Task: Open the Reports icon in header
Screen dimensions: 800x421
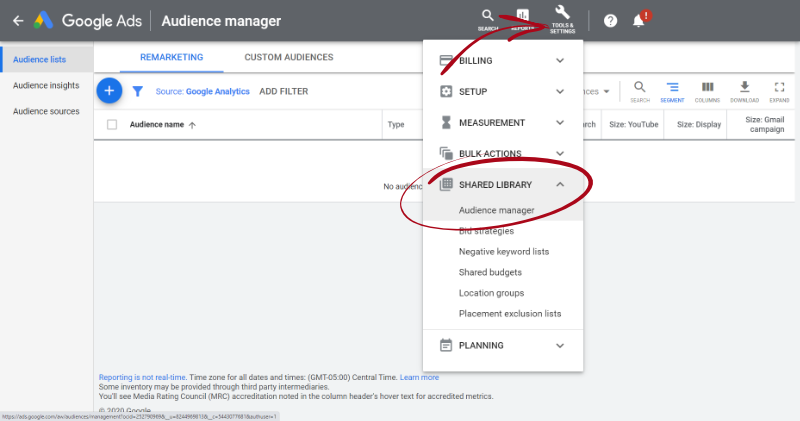Action: point(522,20)
